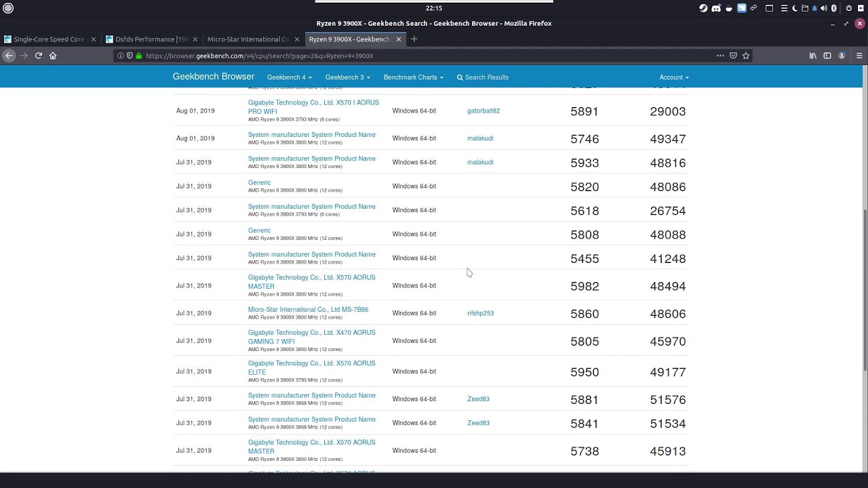Screen dimensions: 868x488
Task: Bookmark this page with the star icon
Action: [746, 56]
